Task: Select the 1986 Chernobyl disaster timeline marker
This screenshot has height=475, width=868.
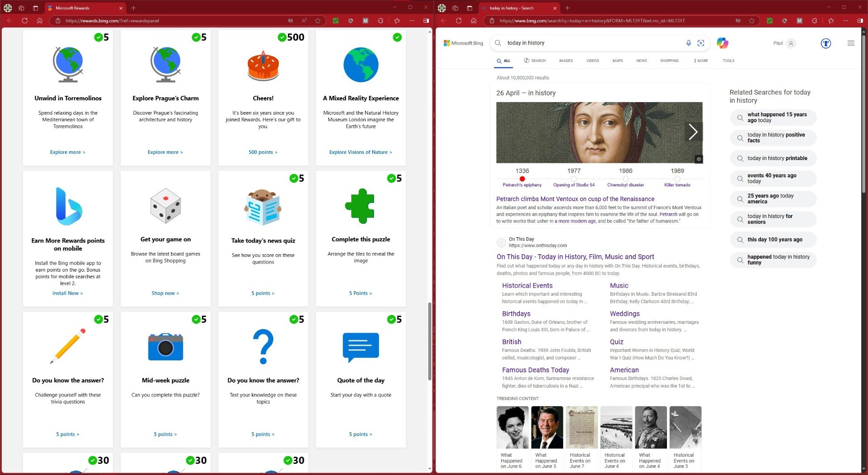Action: pos(625,178)
